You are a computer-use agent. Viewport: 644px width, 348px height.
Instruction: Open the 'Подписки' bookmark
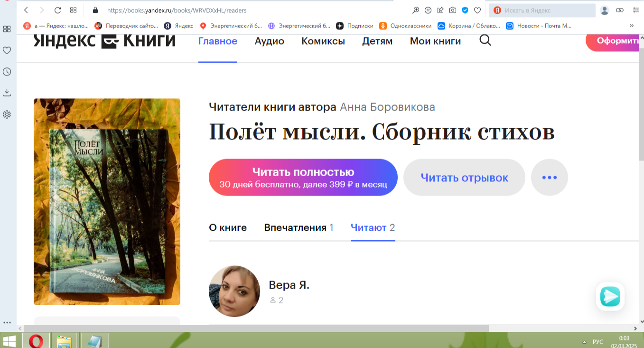(x=355, y=26)
